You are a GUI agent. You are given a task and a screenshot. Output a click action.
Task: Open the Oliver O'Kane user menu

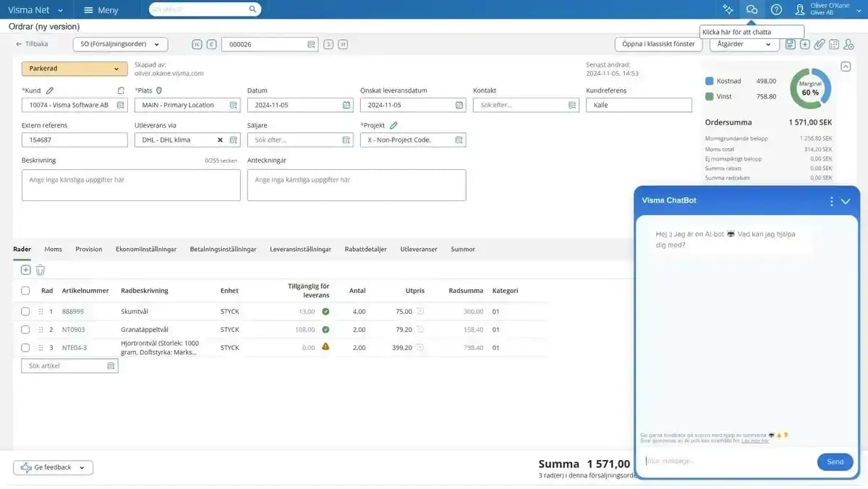828,9
